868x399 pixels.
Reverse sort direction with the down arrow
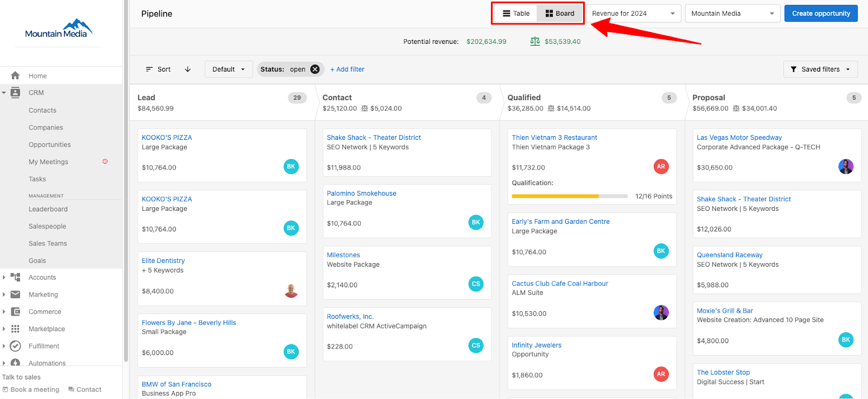(x=188, y=69)
